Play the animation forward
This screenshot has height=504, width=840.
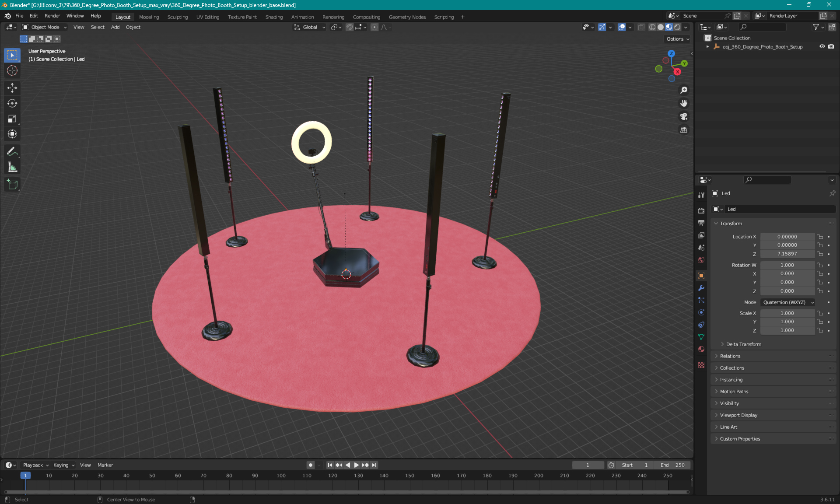point(357,465)
